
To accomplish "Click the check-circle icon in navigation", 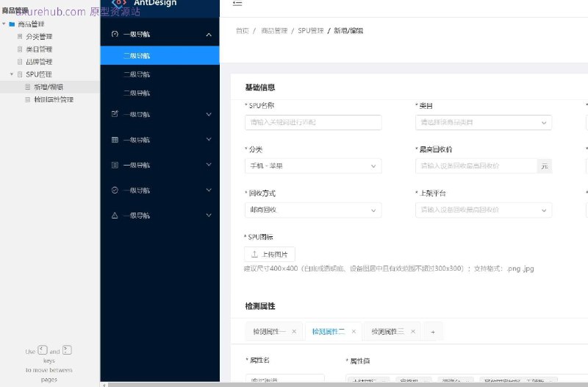I will click(115, 190).
